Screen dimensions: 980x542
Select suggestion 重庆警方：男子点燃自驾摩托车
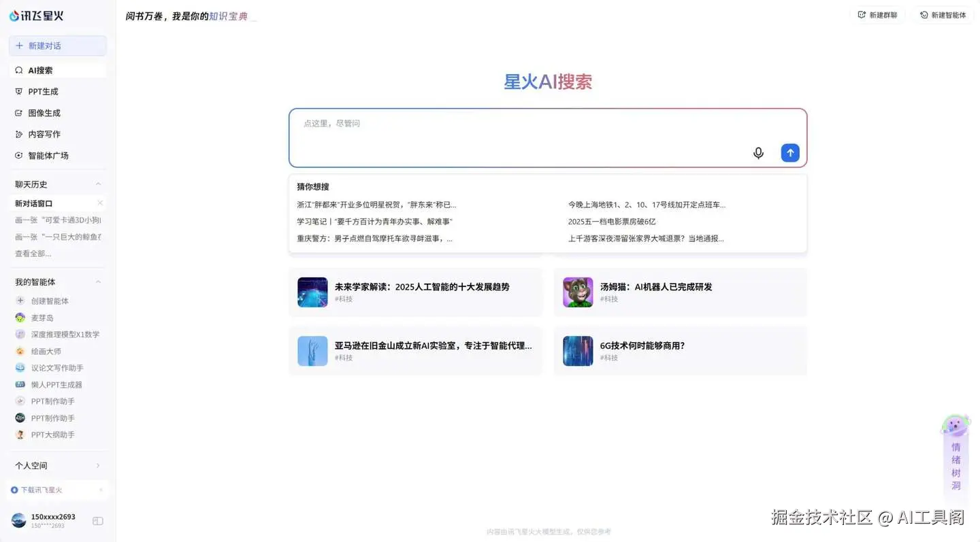pyautogui.click(x=375, y=239)
